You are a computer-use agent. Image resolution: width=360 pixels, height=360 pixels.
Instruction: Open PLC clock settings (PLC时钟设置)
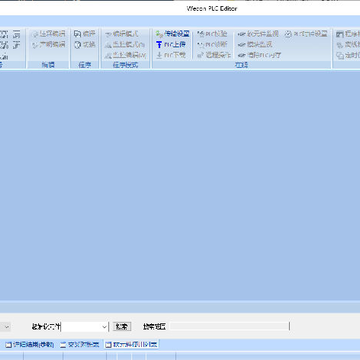306,34
